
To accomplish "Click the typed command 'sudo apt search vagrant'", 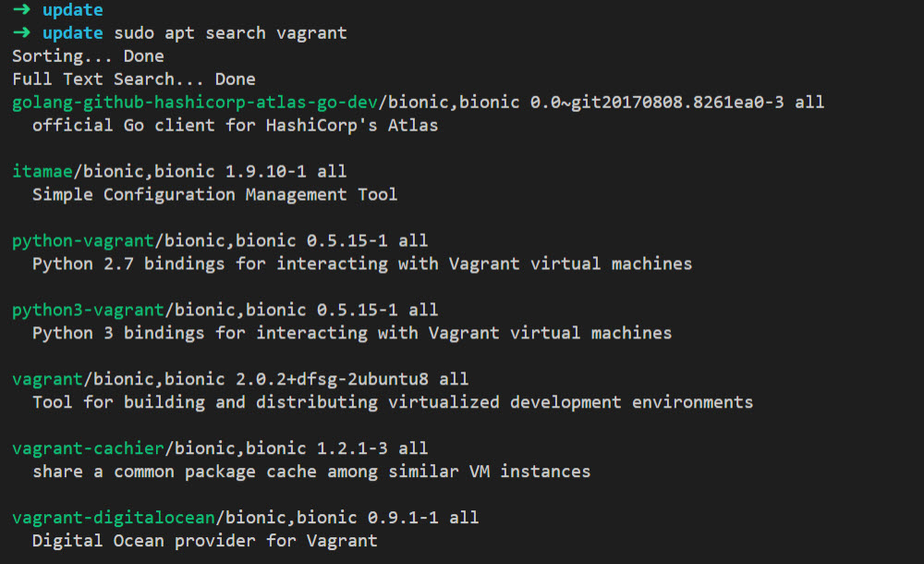I will coord(230,33).
